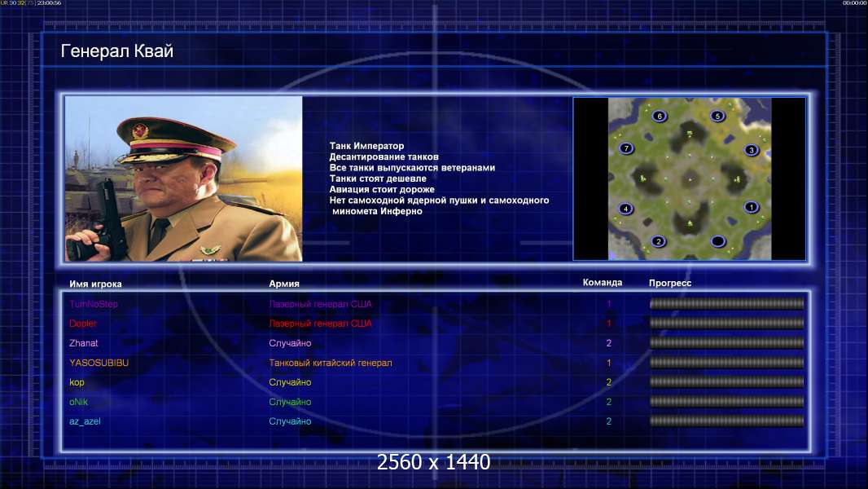This screenshot has width=868, height=489.
Task: Click the 'Танки стоят дешевле' line
Action: tap(378, 178)
